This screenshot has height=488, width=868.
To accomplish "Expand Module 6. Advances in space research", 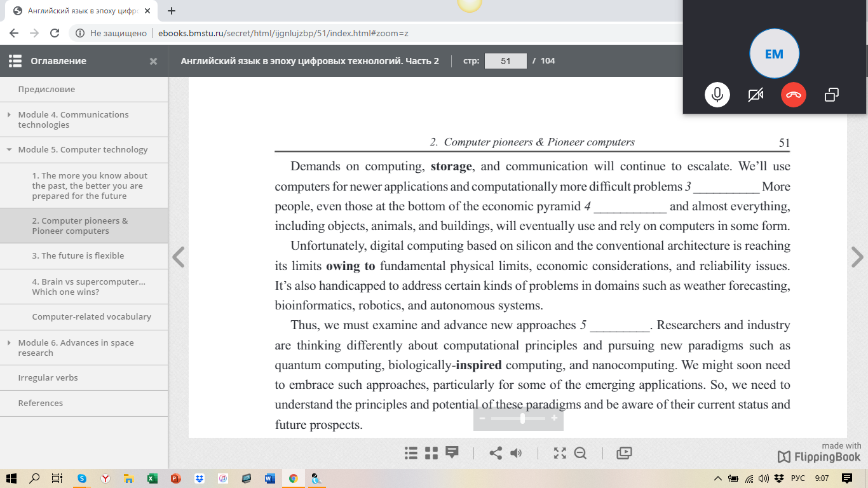I will tap(9, 343).
